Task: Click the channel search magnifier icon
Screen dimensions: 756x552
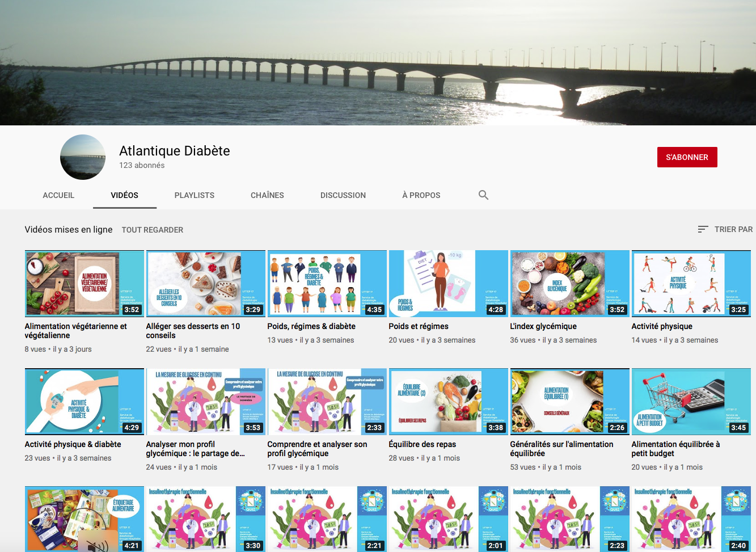Action: click(x=483, y=195)
